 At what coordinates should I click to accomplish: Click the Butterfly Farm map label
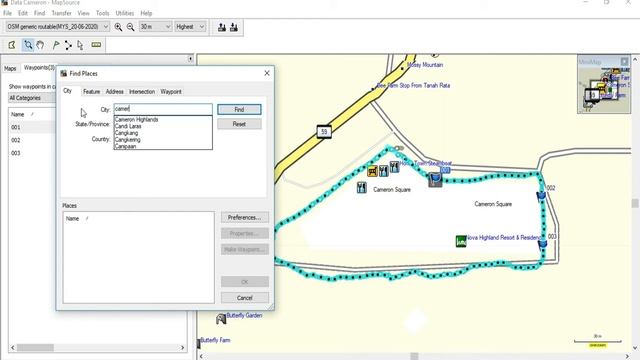[x=215, y=340]
